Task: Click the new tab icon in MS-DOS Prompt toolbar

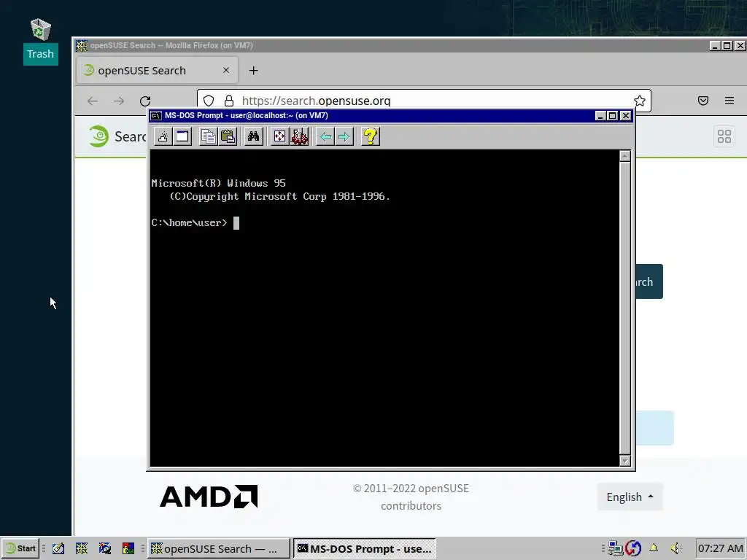Action: point(163,136)
